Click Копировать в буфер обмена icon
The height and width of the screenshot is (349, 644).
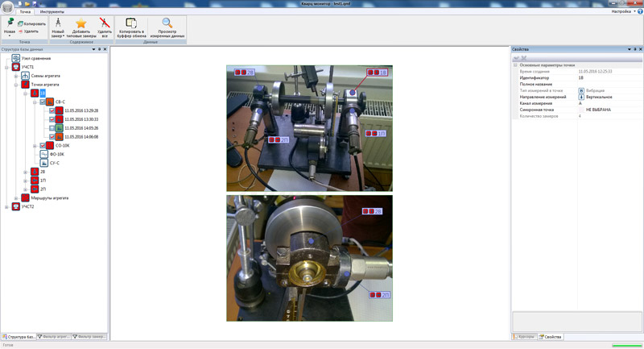131,23
